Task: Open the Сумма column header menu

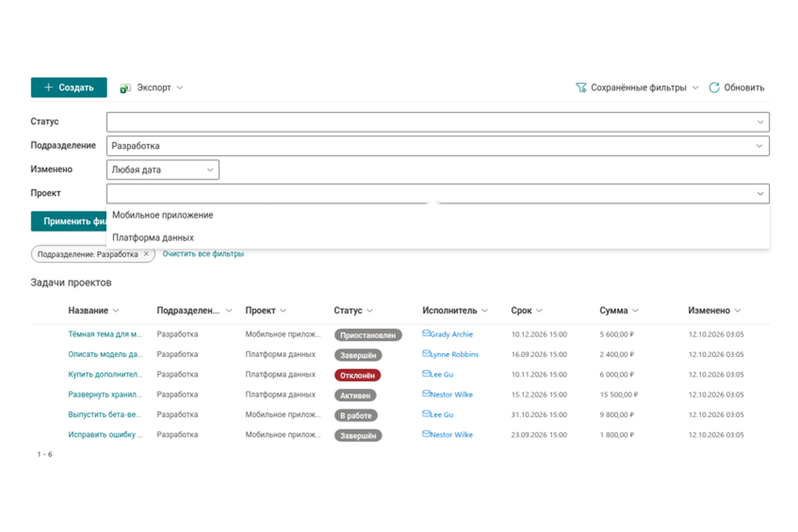Action: pos(619,311)
